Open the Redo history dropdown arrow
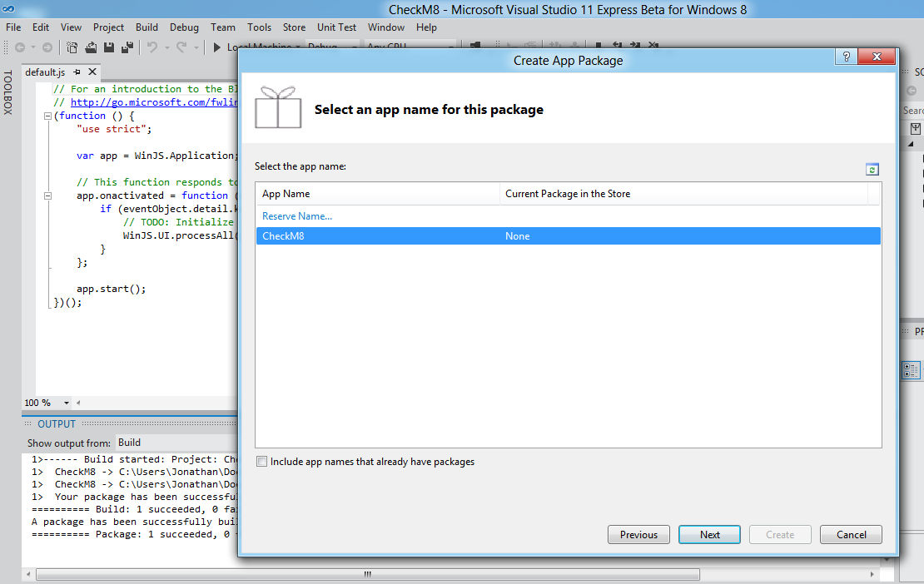 pos(196,47)
